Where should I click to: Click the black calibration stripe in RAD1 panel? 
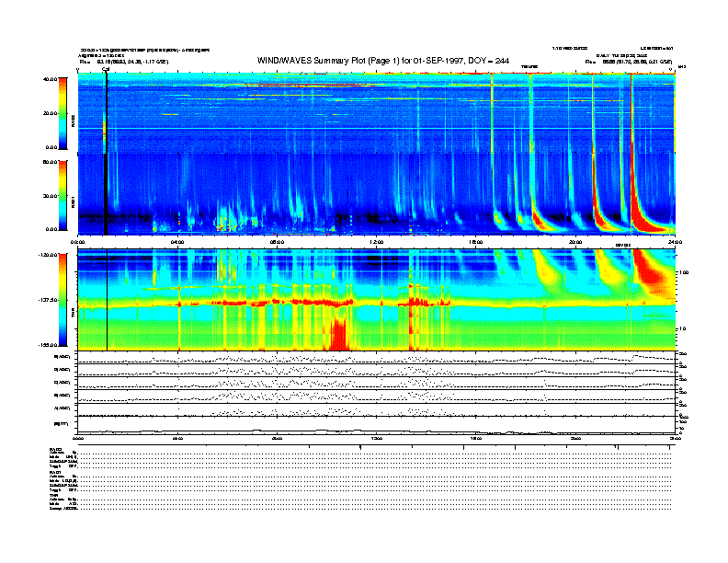point(106,194)
